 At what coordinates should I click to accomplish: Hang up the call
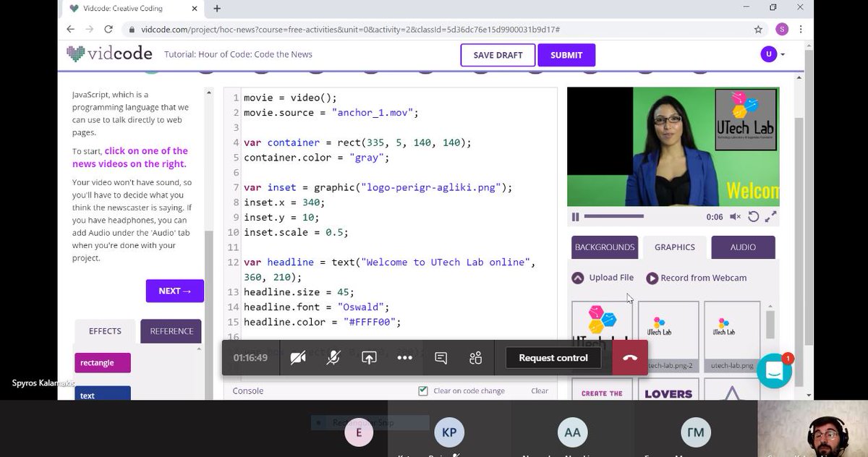[x=630, y=358]
